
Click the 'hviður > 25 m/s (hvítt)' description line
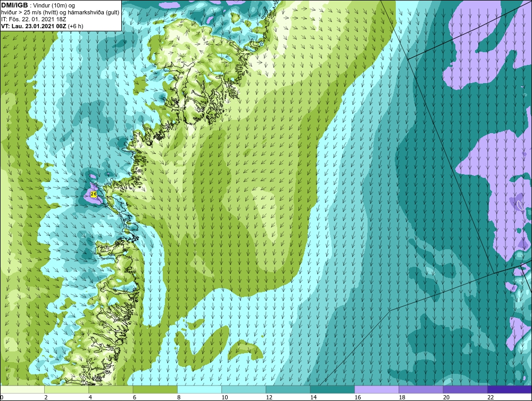pos(60,13)
